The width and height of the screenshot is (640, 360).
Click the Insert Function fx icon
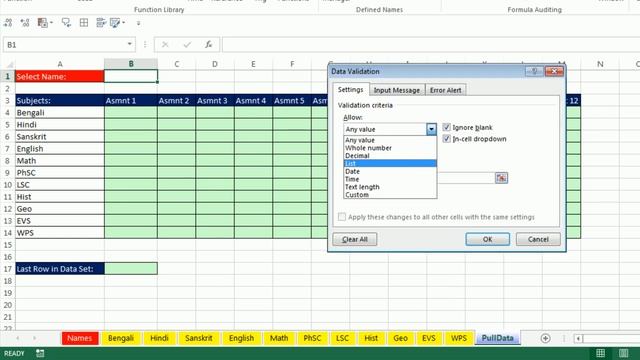tap(209, 44)
